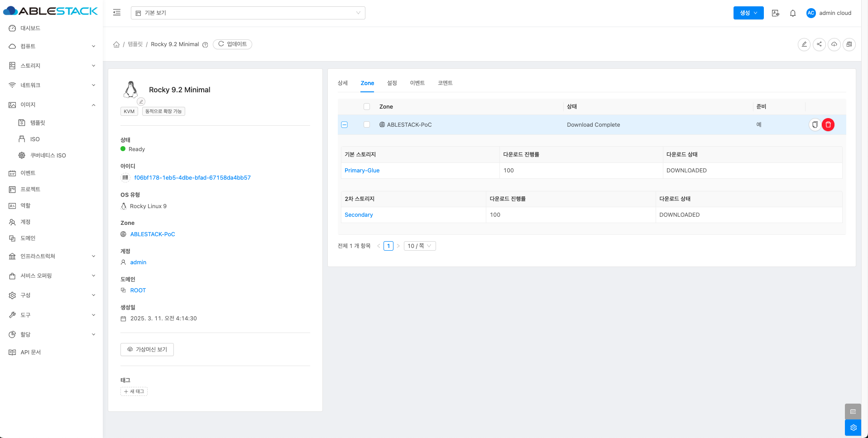
Task: Expand the 생성 create dropdown button
Action: coord(748,13)
